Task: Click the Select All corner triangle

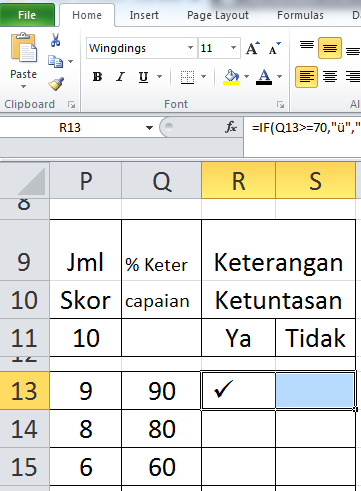Action: tap(32, 181)
